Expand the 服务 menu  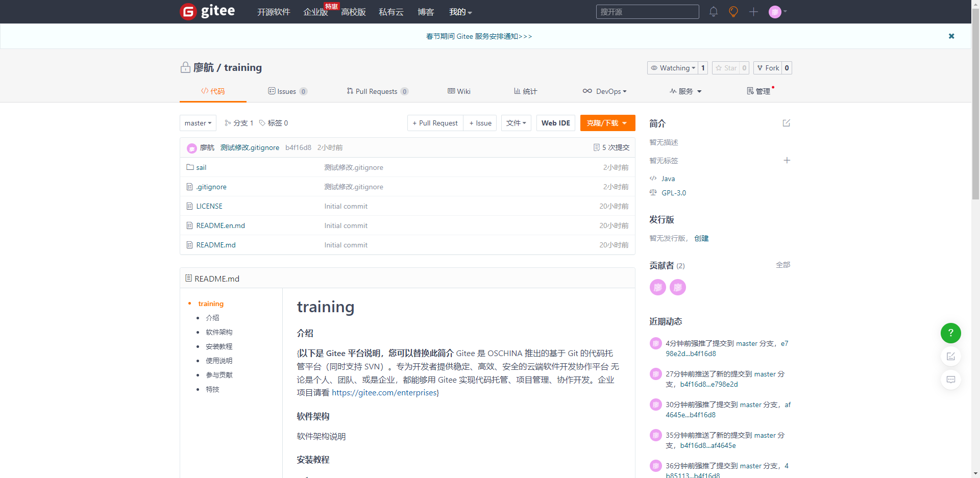(x=685, y=91)
